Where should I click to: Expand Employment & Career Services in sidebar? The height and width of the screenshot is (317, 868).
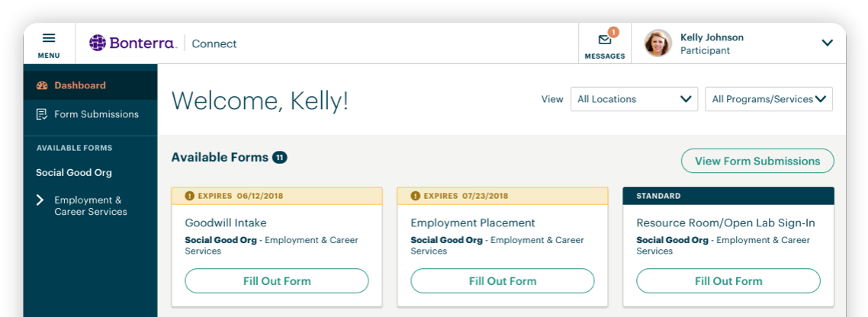pos(40,200)
